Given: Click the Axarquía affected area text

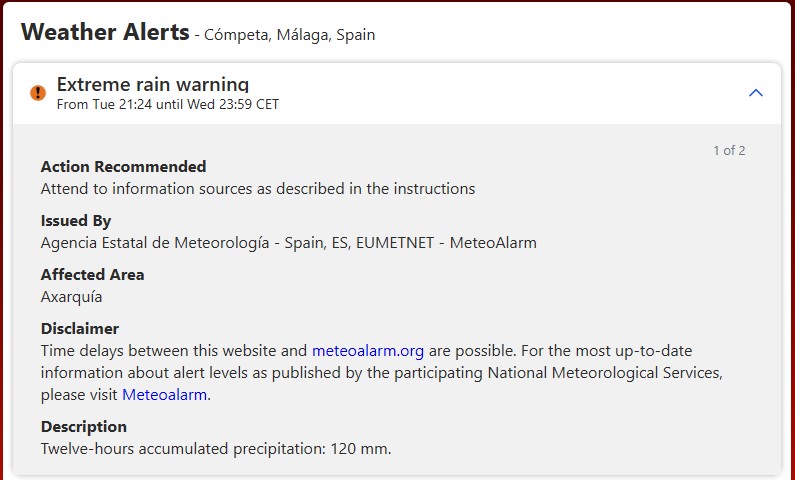Looking at the screenshot, I should 71,297.
